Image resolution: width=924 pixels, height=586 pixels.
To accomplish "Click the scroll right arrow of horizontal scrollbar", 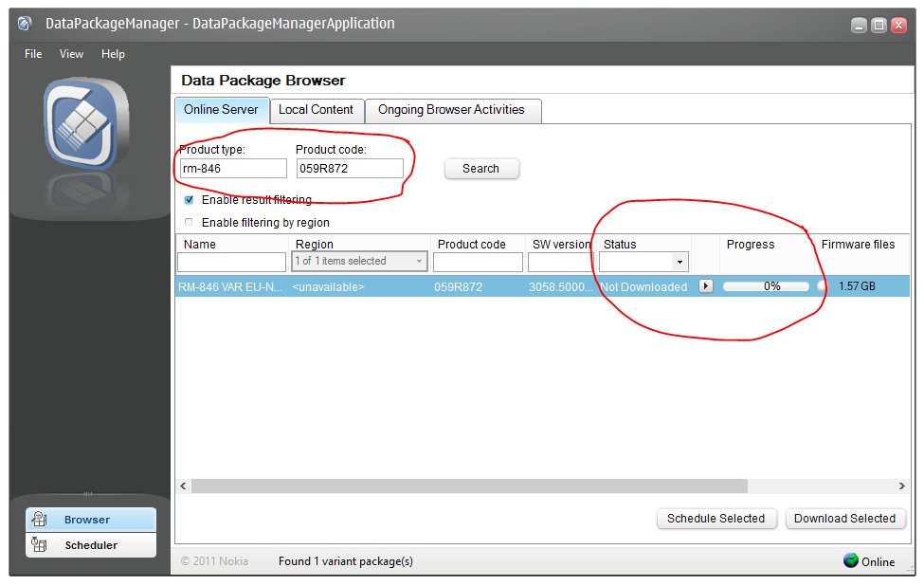I will pyautogui.click(x=901, y=486).
